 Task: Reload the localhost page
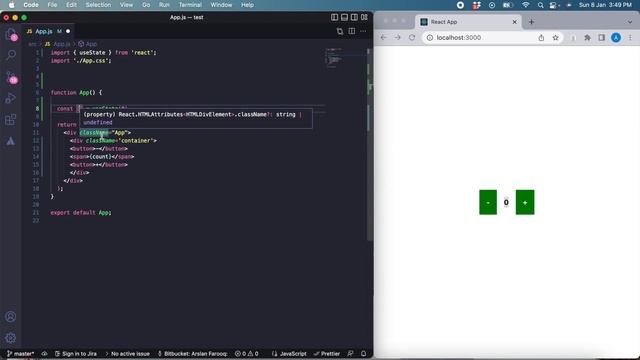pos(412,38)
